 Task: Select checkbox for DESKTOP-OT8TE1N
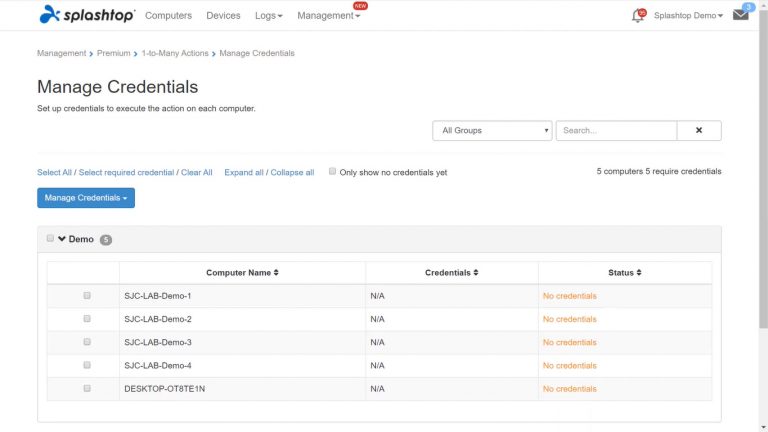87,388
